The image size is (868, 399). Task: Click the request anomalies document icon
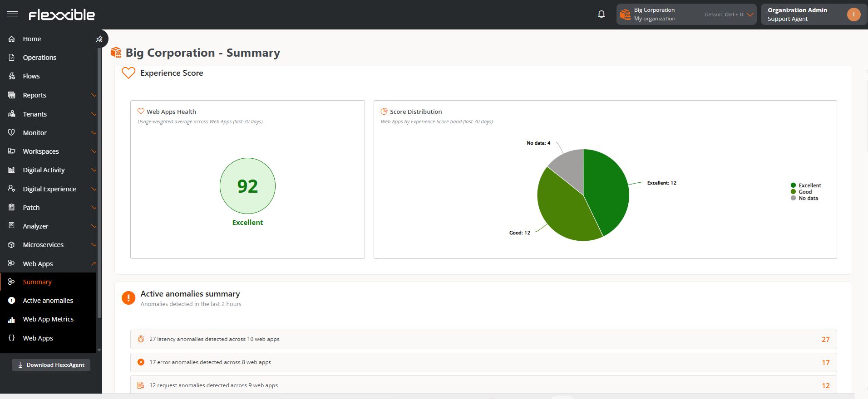click(x=141, y=385)
